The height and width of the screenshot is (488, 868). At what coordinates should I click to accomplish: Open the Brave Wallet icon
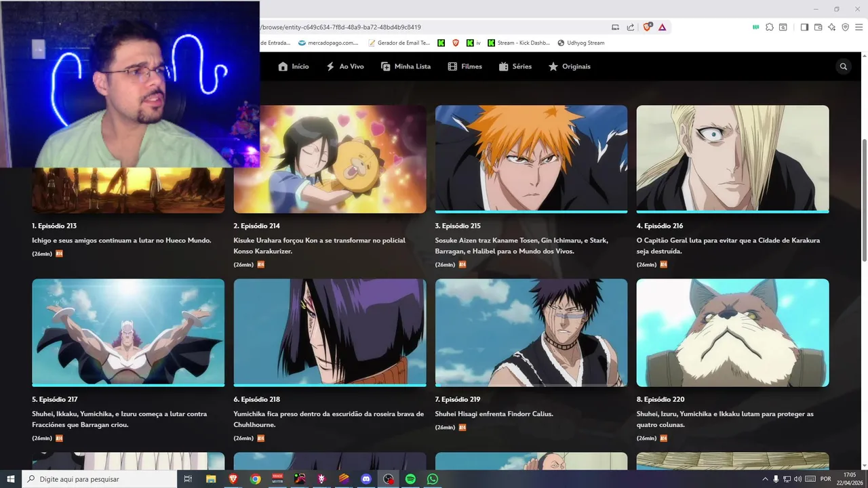pyautogui.click(x=818, y=27)
